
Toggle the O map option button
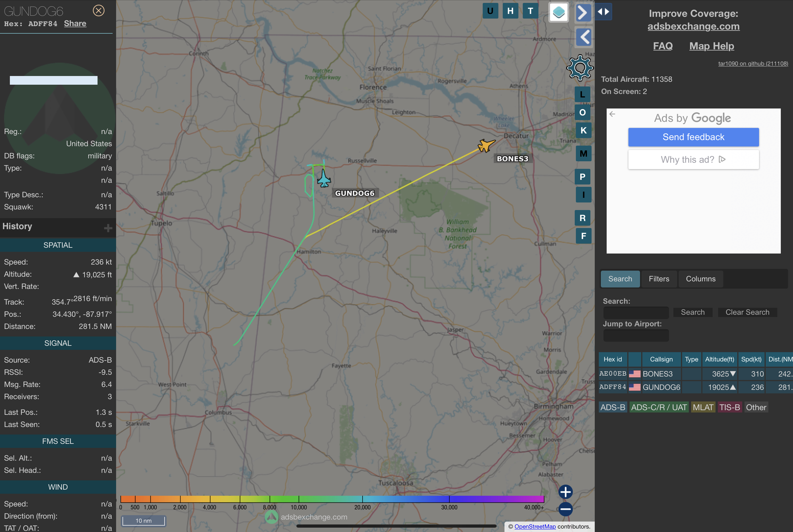[583, 112]
